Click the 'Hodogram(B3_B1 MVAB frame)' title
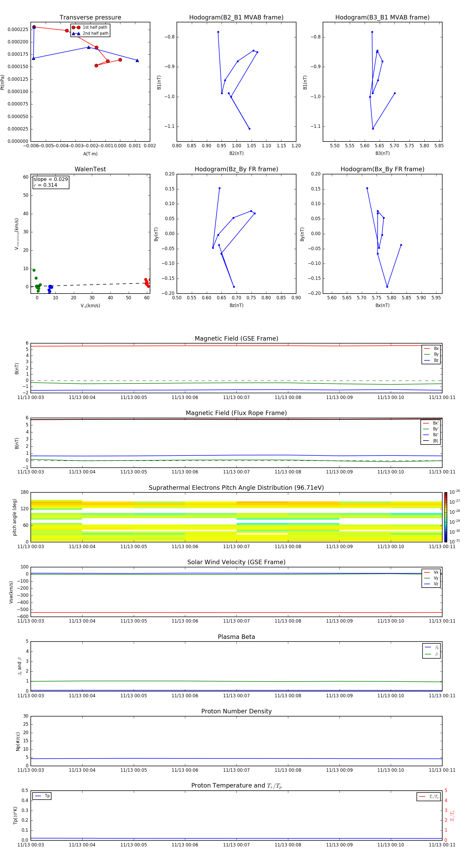Screen dimensions: 473x868 (382, 17)
